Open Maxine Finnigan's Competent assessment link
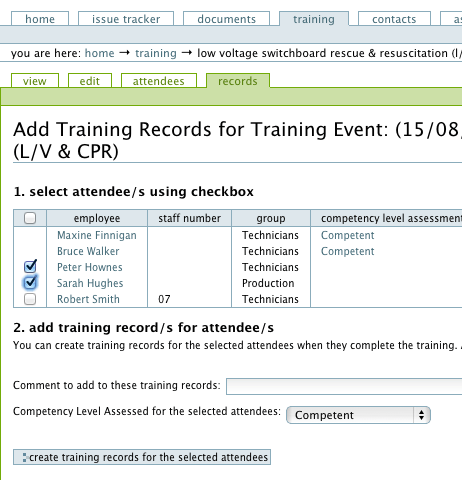Image resolution: width=462 pixels, height=480 pixels. click(347, 235)
